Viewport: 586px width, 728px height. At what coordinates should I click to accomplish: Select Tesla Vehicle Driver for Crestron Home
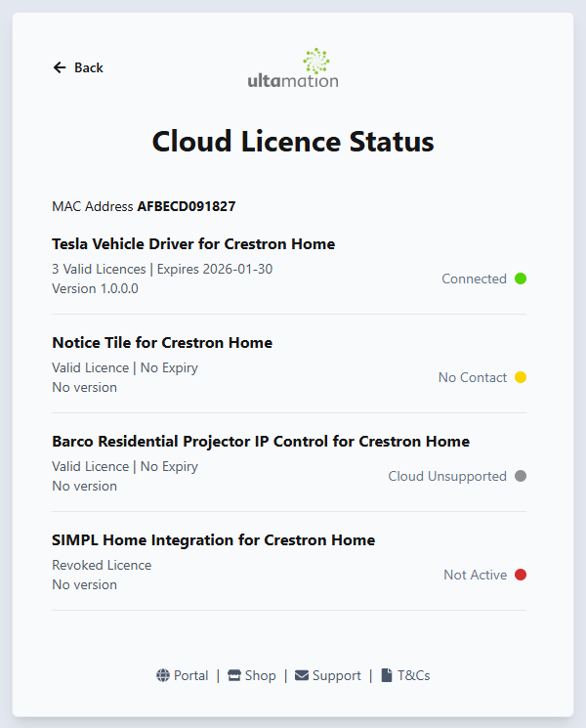coord(193,243)
